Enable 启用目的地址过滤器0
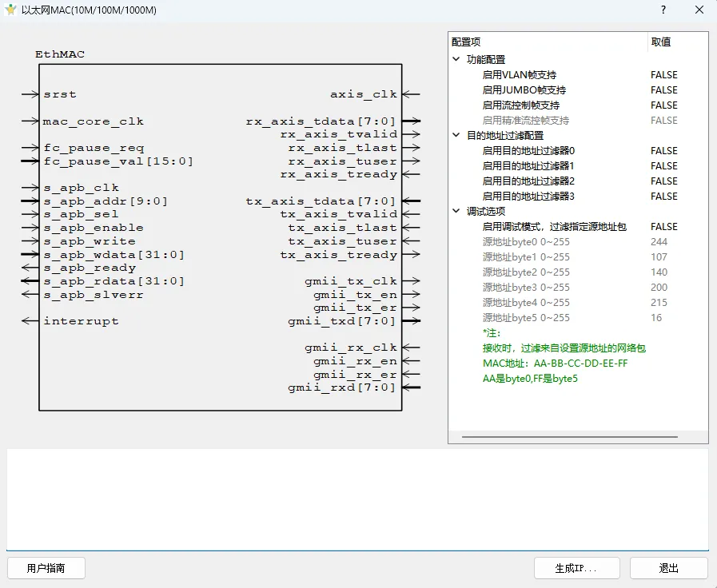 coord(663,150)
